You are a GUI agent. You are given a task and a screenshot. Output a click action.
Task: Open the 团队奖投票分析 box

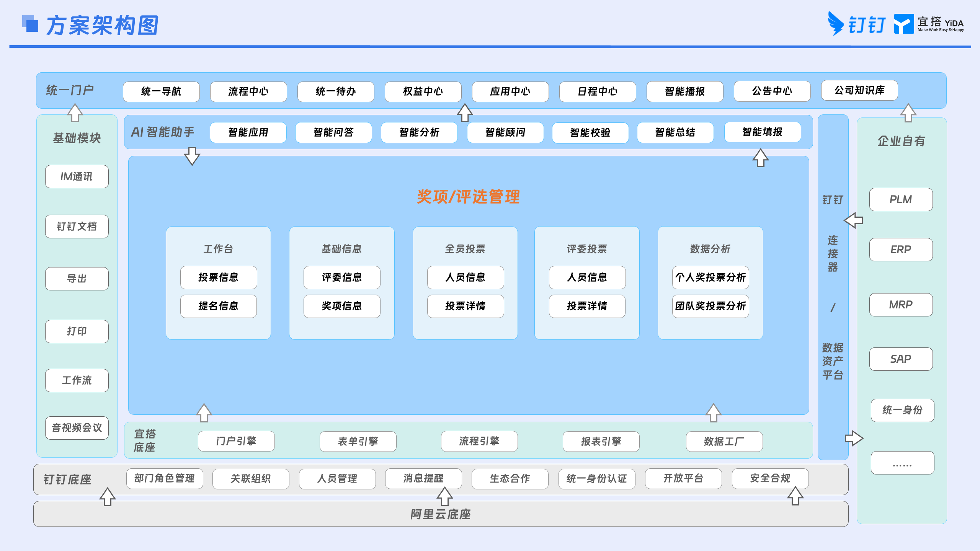coord(710,306)
